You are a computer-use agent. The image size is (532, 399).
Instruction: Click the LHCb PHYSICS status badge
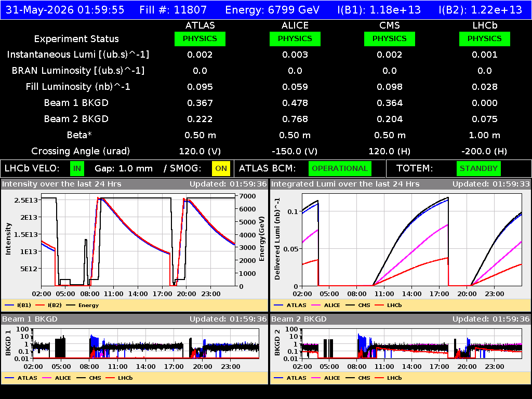(x=485, y=38)
